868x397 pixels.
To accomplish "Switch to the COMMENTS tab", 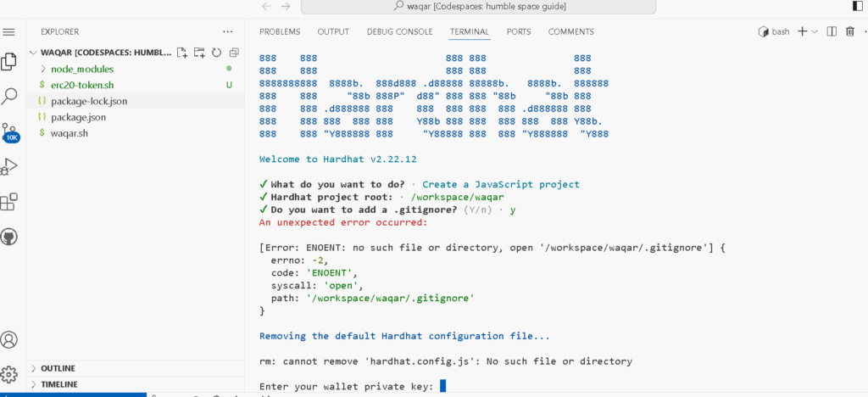I will (x=570, y=31).
